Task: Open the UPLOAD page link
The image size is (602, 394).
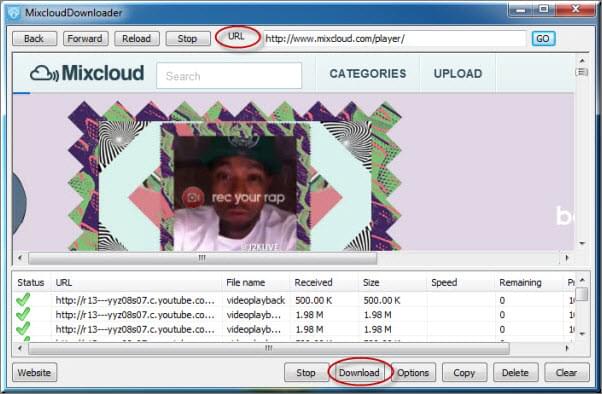Action: click(x=458, y=73)
